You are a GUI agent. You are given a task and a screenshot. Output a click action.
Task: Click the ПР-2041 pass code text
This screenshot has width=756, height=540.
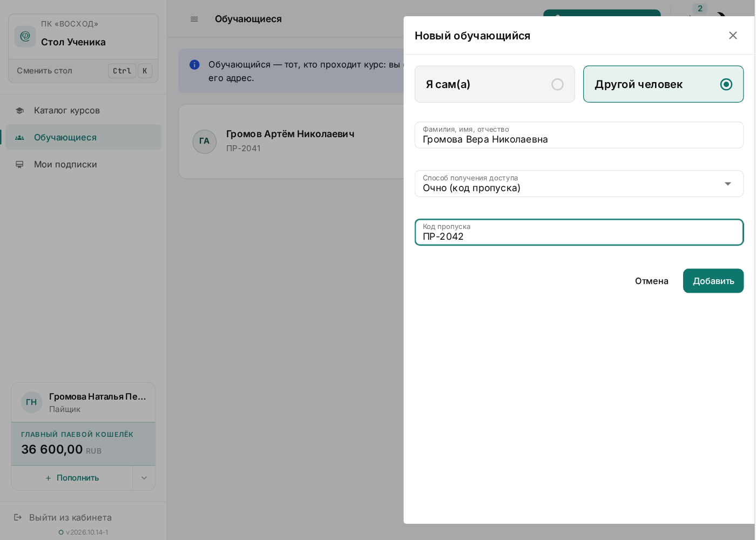244,148
